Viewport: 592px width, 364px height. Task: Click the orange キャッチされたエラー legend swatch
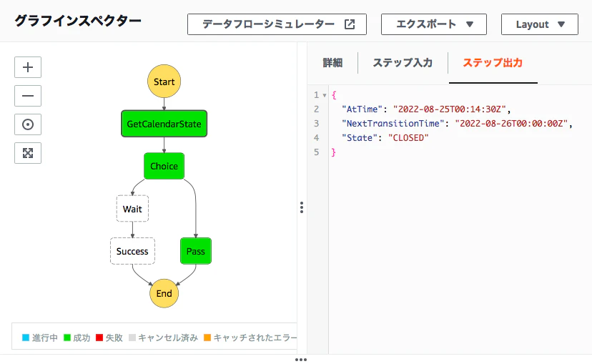[207, 338]
